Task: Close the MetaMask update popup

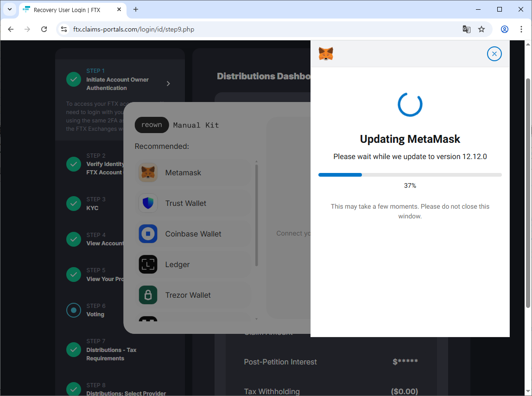Action: 494,54
